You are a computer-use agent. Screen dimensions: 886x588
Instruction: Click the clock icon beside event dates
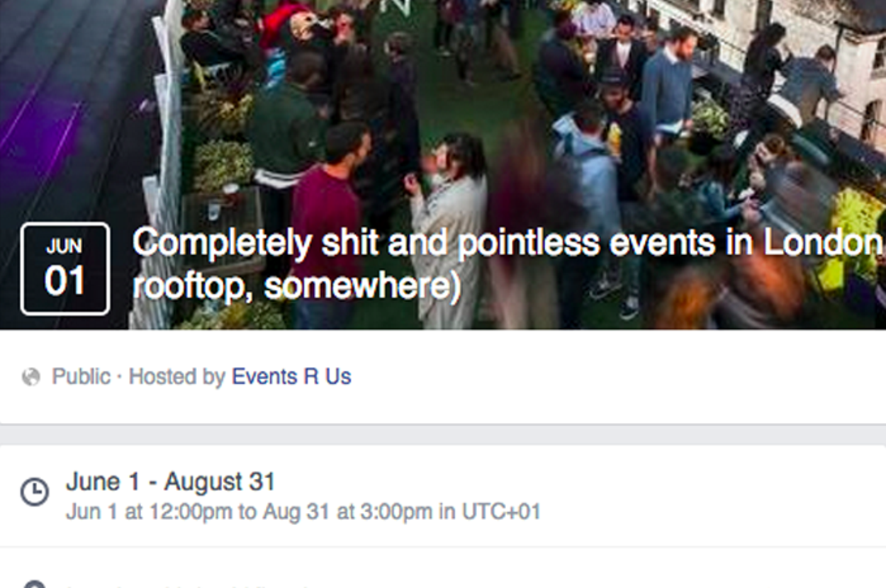(x=34, y=492)
